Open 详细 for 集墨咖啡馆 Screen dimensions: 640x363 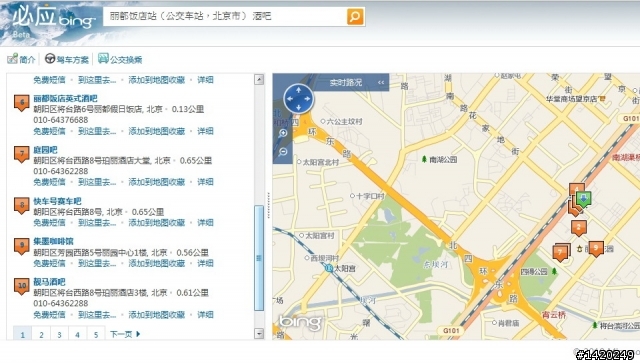point(205,263)
